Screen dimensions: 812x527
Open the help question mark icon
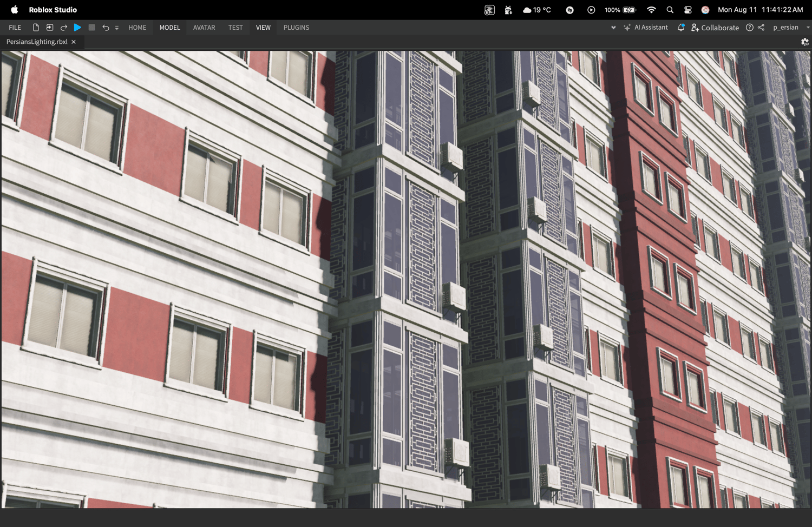[x=750, y=28]
